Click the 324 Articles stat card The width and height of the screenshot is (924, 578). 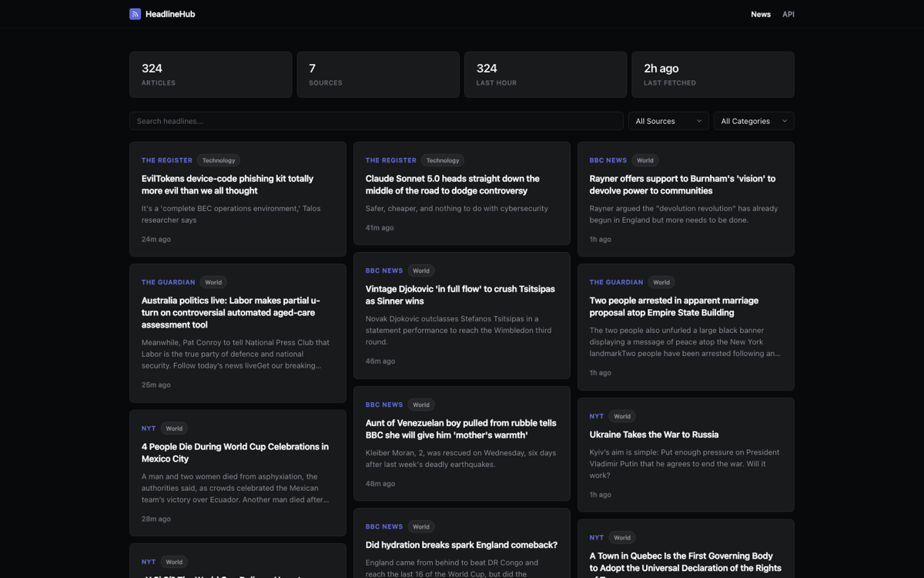point(211,75)
